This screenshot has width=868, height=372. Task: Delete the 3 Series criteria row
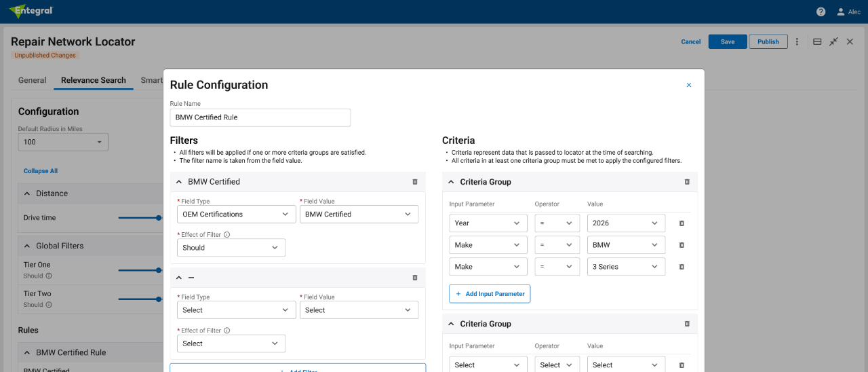[x=682, y=267]
